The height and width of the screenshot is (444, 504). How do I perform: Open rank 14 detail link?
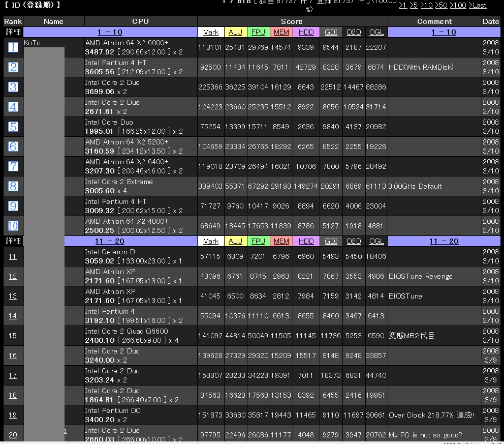pos(13,316)
